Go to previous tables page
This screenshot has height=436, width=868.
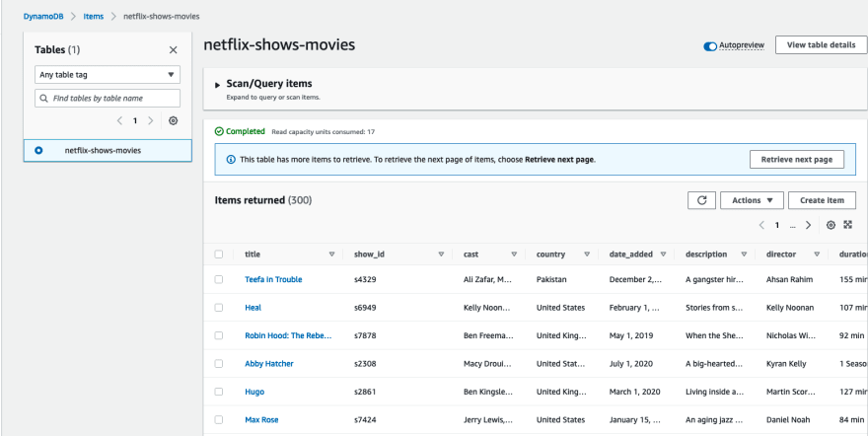point(119,120)
